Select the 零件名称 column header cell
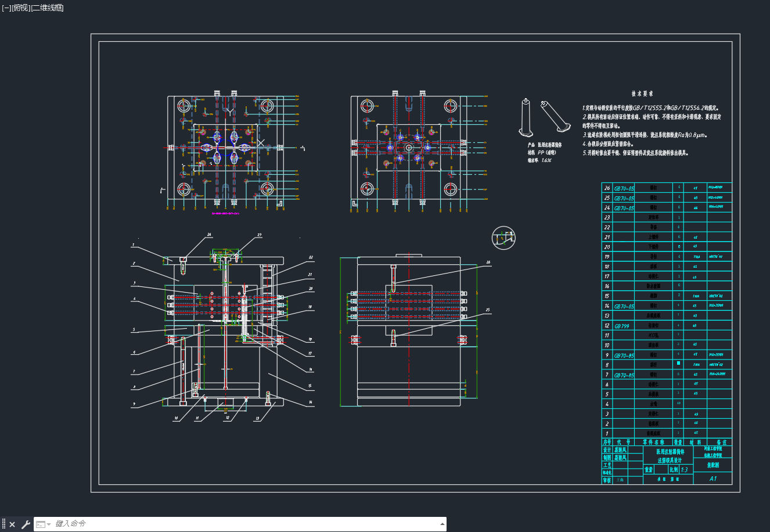This screenshot has width=770, height=532. pos(653,443)
